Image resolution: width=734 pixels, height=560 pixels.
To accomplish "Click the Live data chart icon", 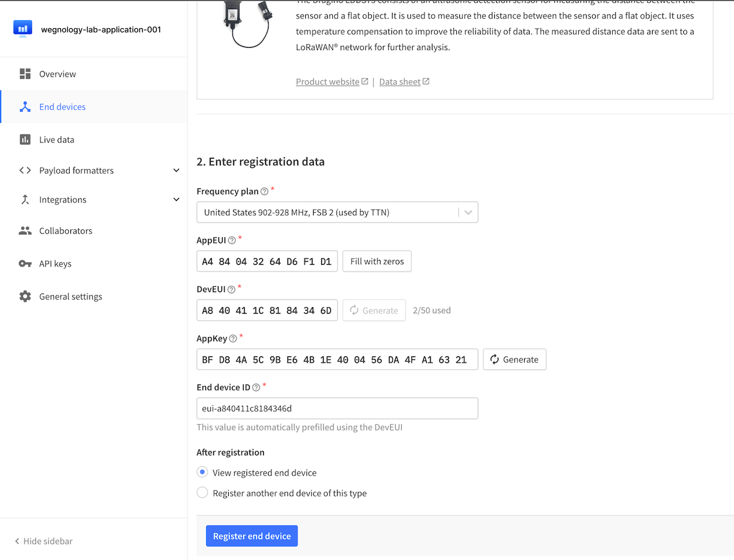I will (x=25, y=139).
